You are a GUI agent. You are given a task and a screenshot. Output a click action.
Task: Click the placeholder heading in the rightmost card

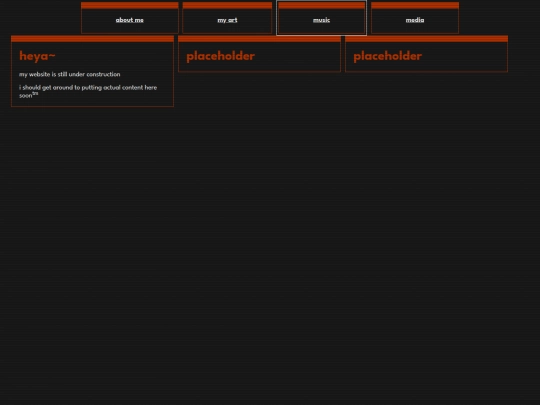[387, 56]
